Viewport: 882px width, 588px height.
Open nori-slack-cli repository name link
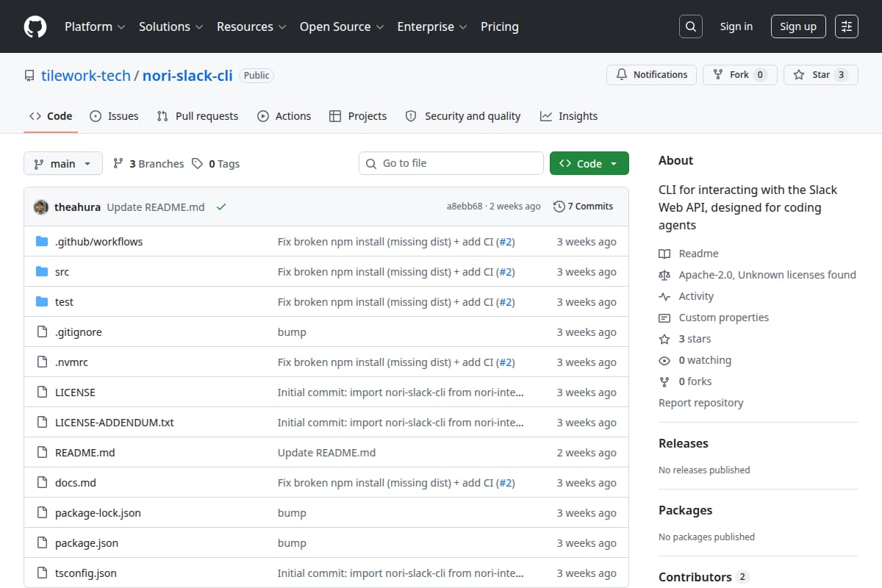click(187, 75)
